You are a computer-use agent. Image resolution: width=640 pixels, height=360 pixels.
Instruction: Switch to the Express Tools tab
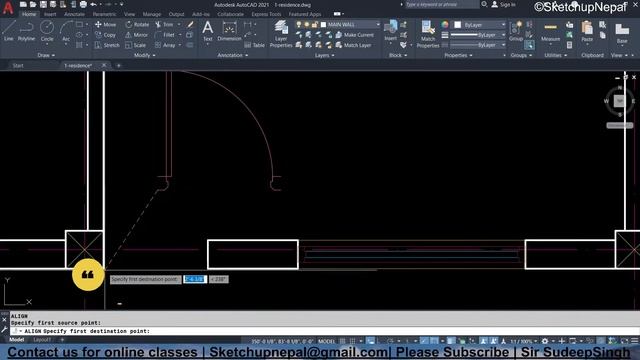[x=266, y=14]
